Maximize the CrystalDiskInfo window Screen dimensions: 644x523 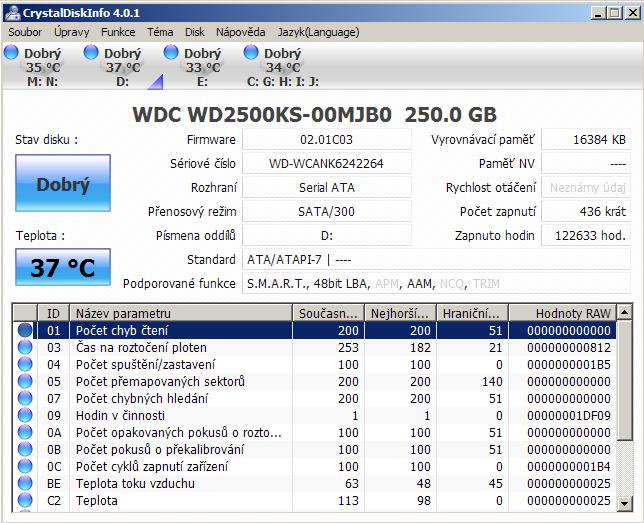point(615,13)
